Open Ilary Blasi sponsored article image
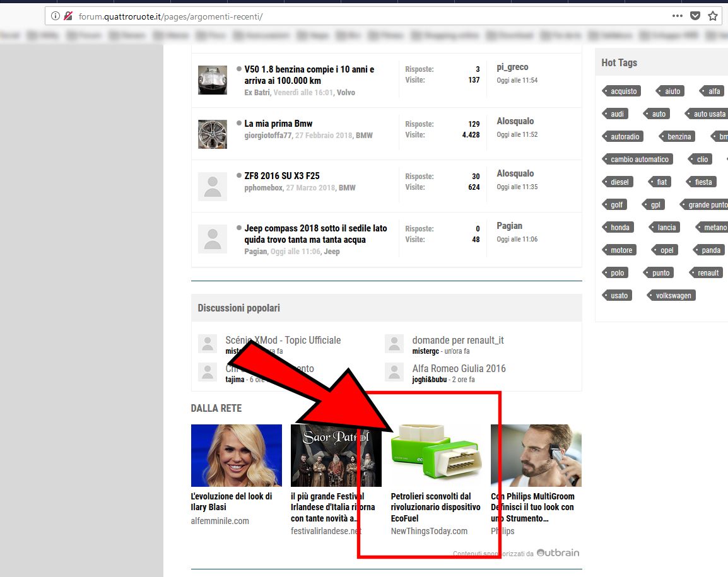728x577 pixels. [x=237, y=455]
